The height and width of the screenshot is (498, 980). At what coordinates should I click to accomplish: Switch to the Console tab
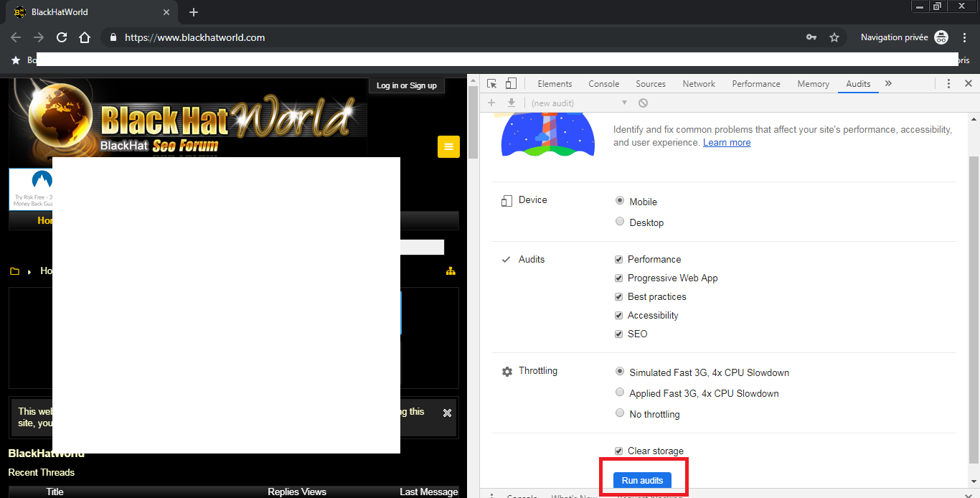[604, 84]
